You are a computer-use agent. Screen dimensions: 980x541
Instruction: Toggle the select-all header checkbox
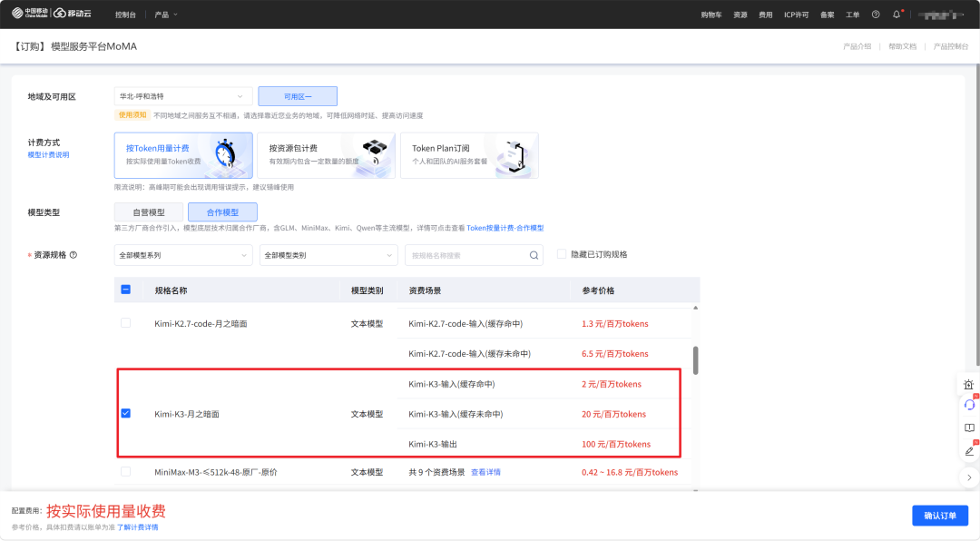[x=125, y=290]
